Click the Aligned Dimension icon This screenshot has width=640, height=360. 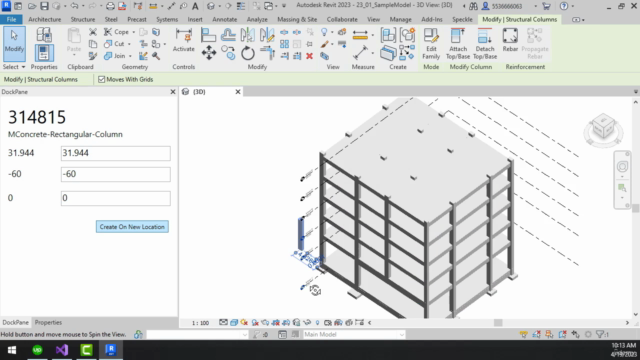pyautogui.click(x=360, y=53)
